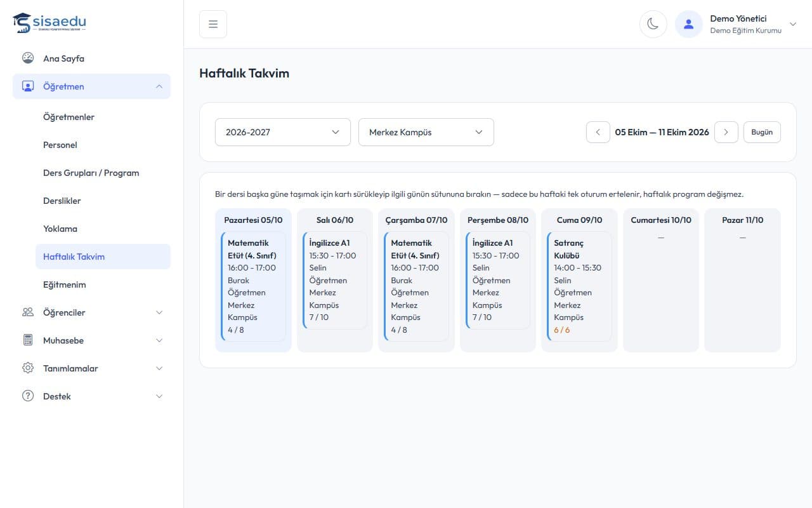Go to Personel page
Viewport: 812px width, 508px height.
[103, 145]
